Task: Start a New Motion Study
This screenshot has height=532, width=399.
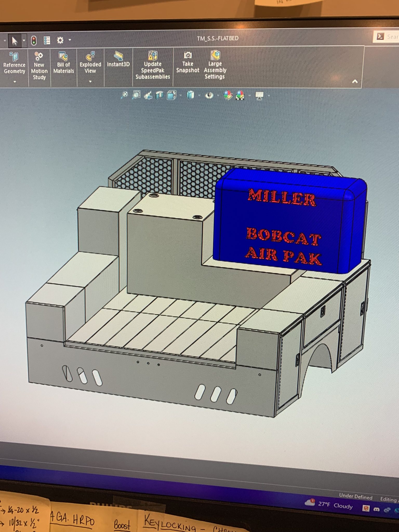Action: (x=39, y=65)
